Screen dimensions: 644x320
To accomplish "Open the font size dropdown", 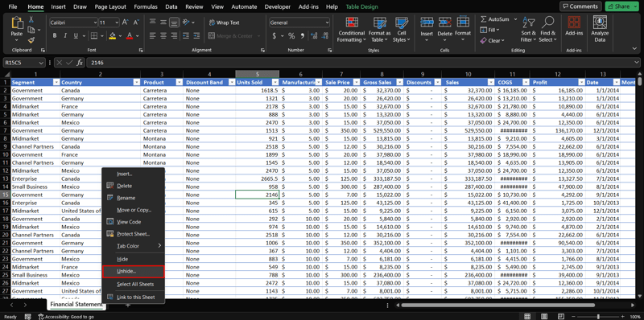I will pos(117,23).
